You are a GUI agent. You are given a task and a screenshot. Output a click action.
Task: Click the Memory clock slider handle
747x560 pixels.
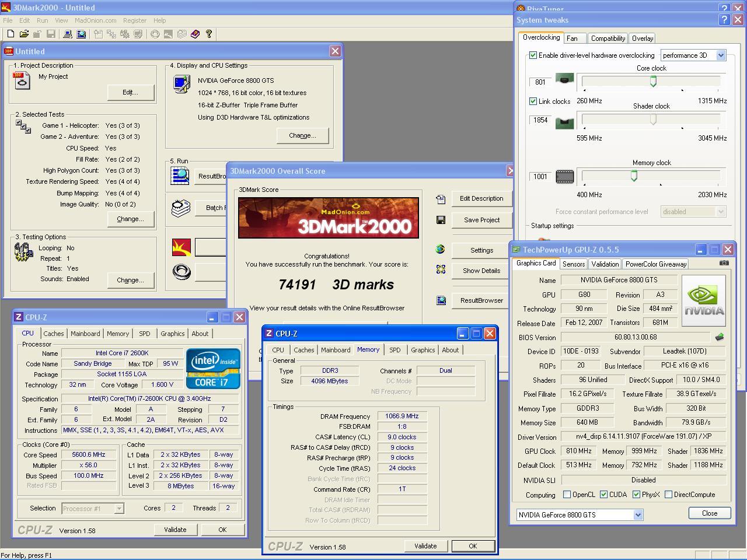(x=634, y=176)
